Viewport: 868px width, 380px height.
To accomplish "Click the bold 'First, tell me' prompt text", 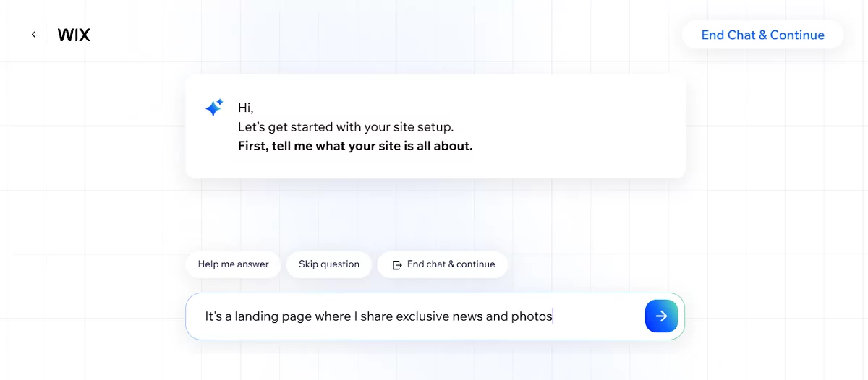I will pos(355,146).
